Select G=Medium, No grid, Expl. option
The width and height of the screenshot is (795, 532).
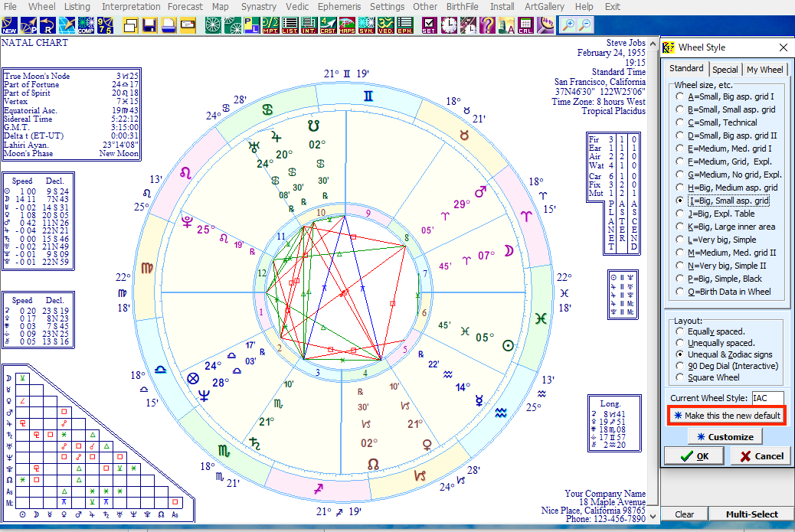(x=728, y=175)
